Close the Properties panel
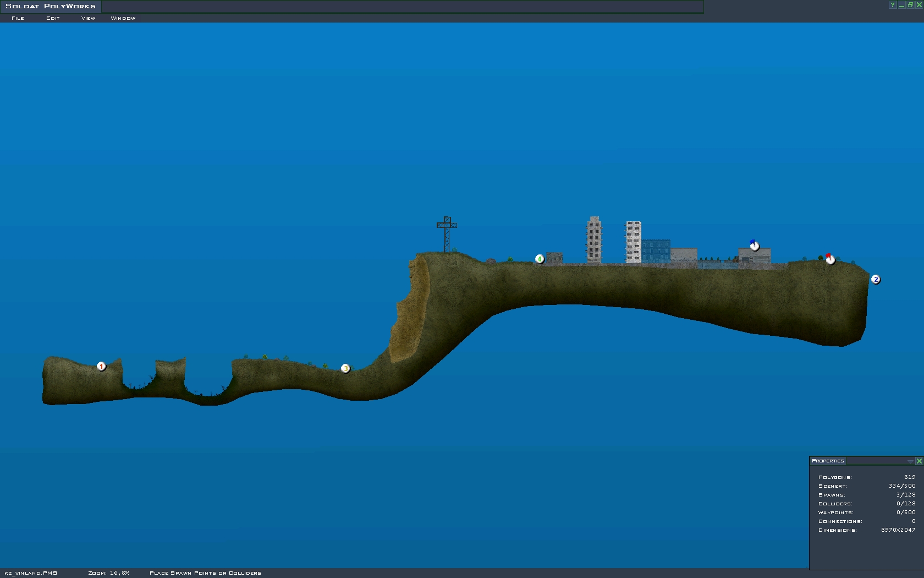The image size is (924, 578). (919, 461)
